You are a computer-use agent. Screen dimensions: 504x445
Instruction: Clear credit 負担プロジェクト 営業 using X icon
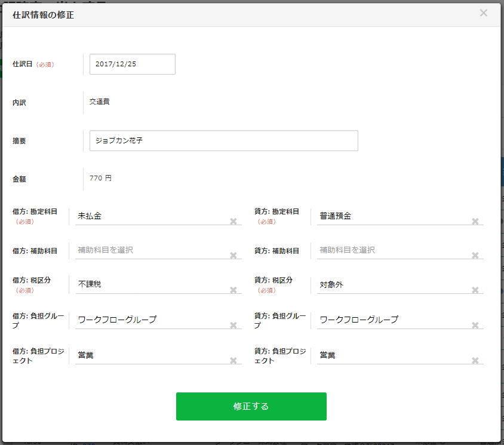point(475,360)
